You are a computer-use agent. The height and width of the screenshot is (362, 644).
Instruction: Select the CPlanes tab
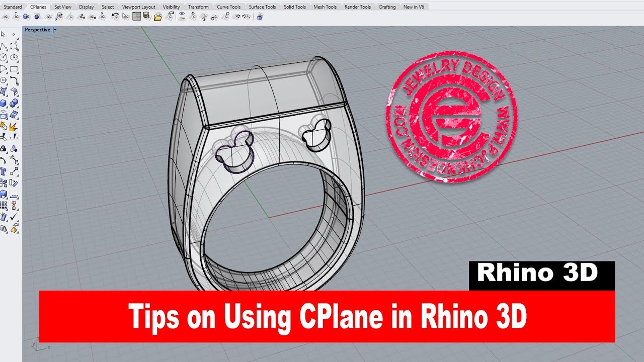point(38,7)
